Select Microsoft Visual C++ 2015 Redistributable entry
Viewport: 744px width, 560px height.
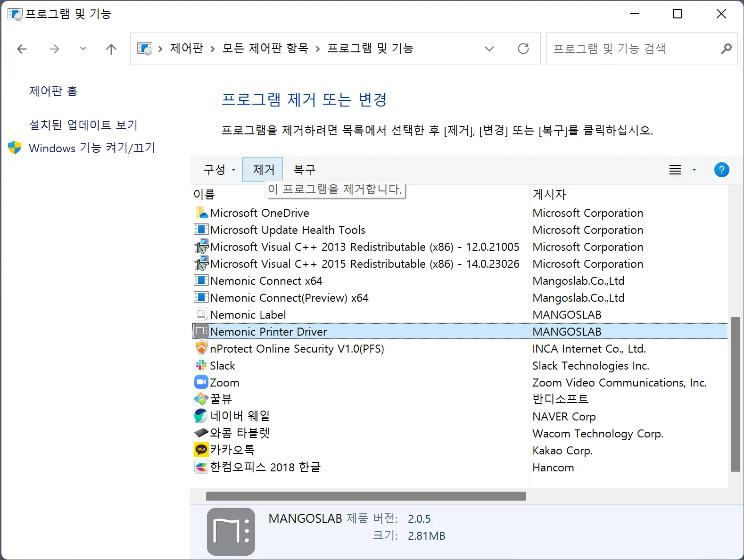pos(364,264)
